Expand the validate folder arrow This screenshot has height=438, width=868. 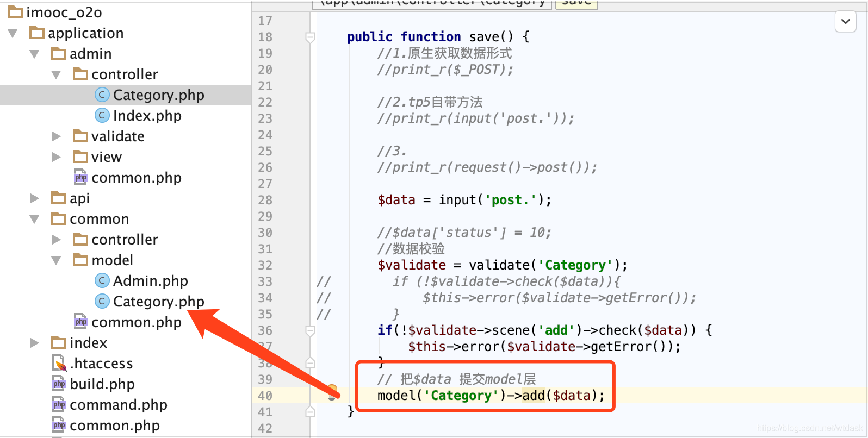[x=57, y=136]
